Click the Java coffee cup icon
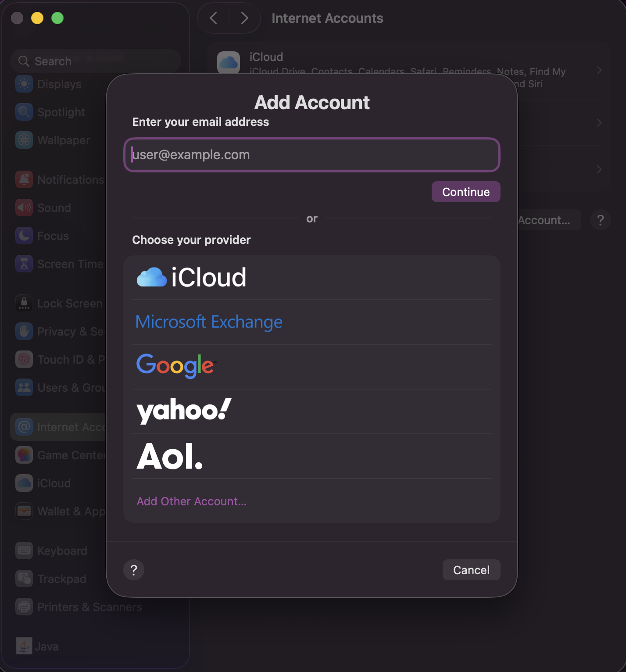The height and width of the screenshot is (672, 626). tap(24, 646)
